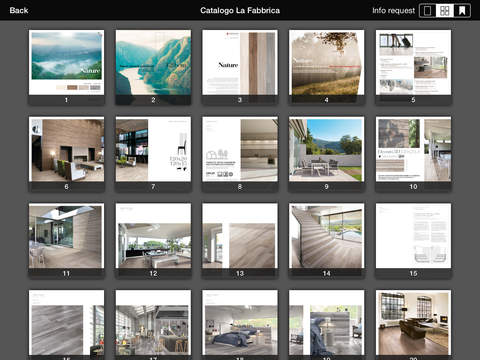The height and width of the screenshot is (360, 480).
Task: Open page 15 text page thumbnail
Action: (x=413, y=236)
